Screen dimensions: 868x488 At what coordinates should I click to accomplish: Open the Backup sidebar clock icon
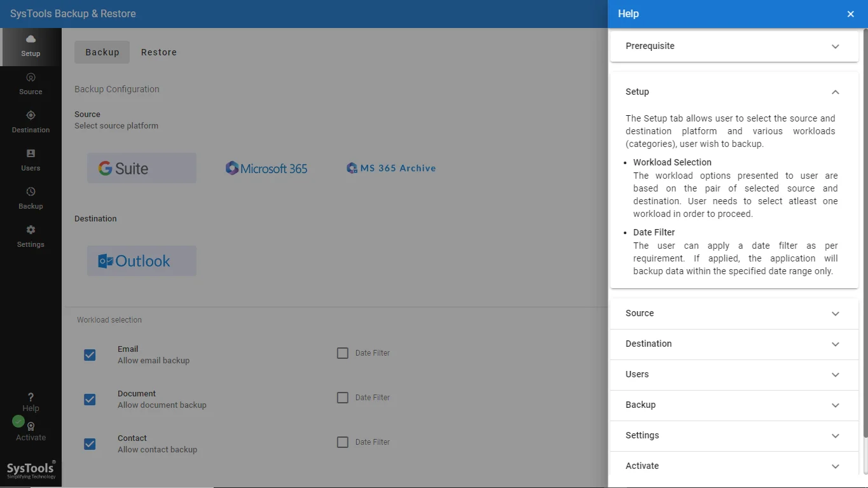click(31, 192)
